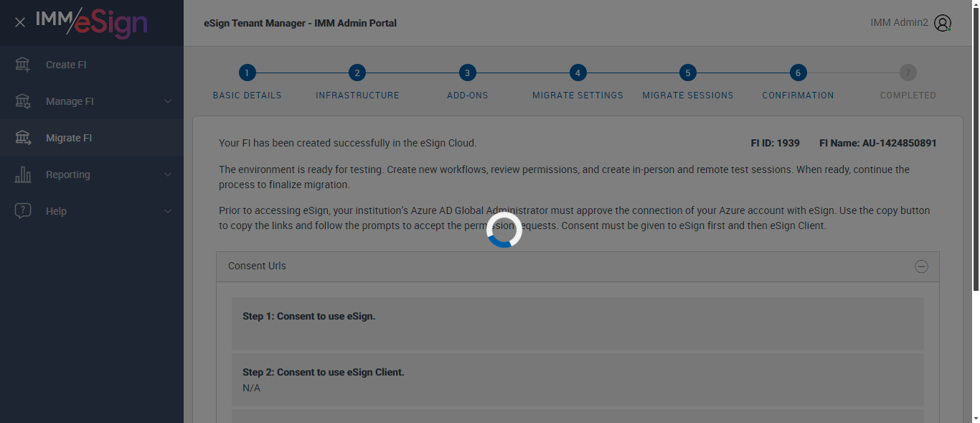The height and width of the screenshot is (423, 980).
Task: Go to step 4 circle Migrate Settings
Action: pos(578,73)
